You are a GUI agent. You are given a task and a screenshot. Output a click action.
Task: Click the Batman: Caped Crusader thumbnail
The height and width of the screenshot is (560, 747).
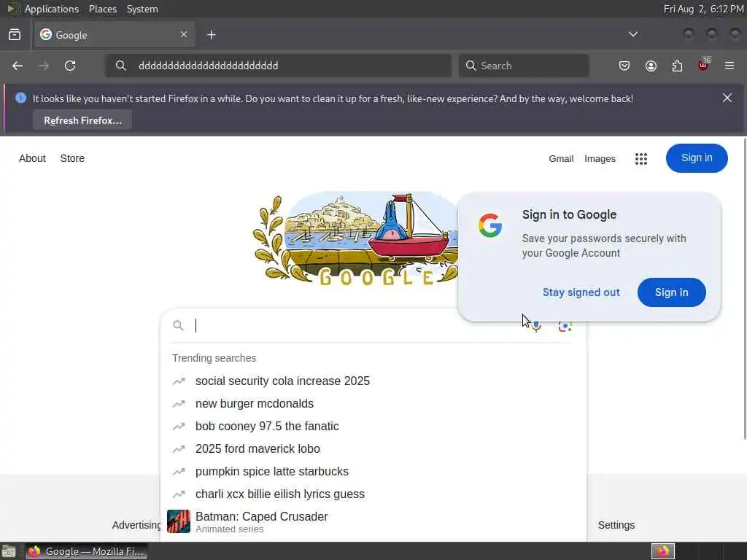179,521
